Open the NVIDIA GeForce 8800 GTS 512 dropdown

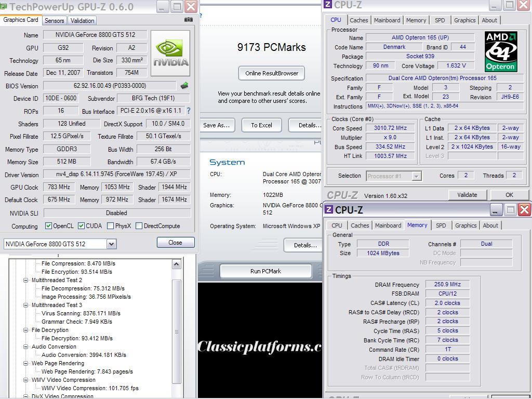111,244
